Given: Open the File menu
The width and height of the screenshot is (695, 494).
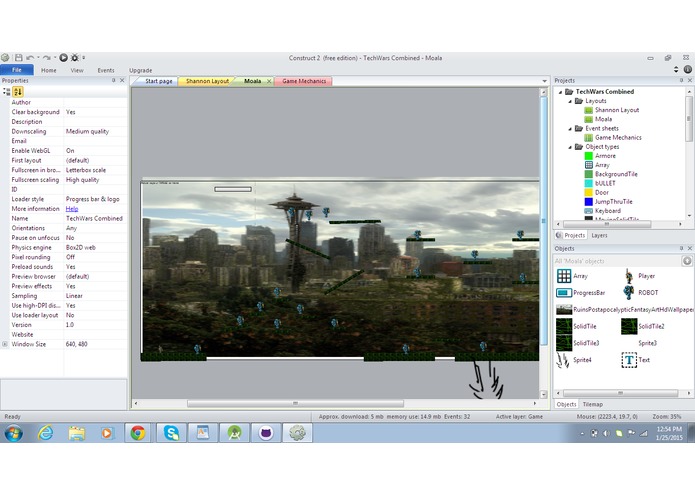Looking at the screenshot, I should (x=17, y=70).
